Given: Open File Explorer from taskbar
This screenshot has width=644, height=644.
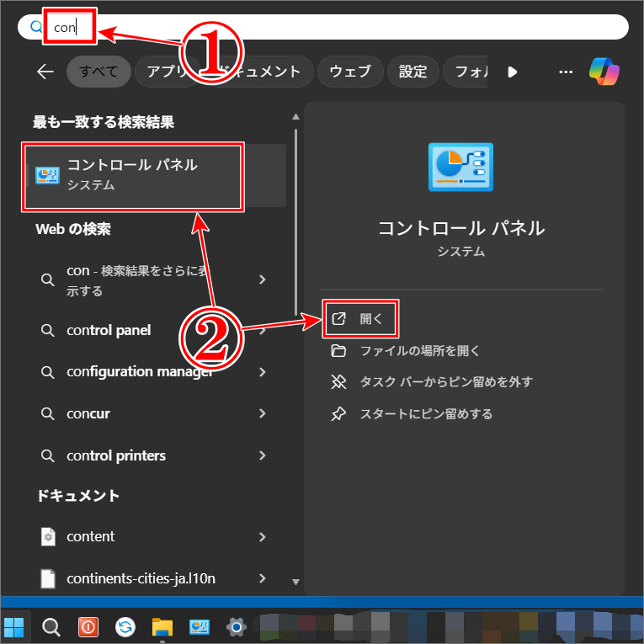Looking at the screenshot, I should pyautogui.click(x=162, y=627).
